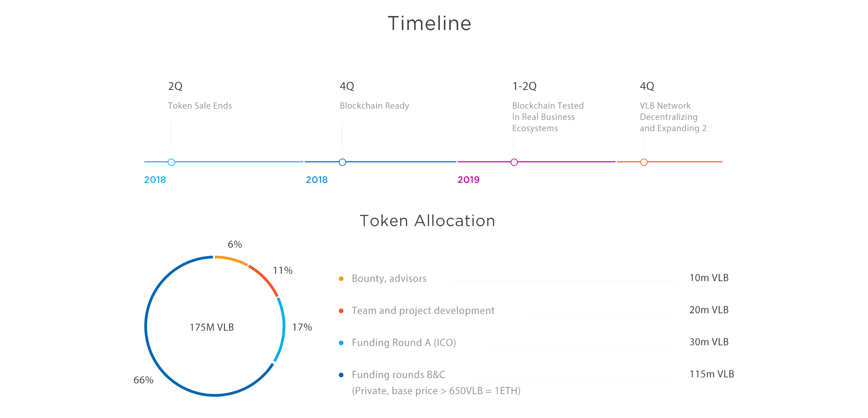This screenshot has height=418, width=868.
Task: Click the 115m VLB amount label
Action: (x=712, y=374)
